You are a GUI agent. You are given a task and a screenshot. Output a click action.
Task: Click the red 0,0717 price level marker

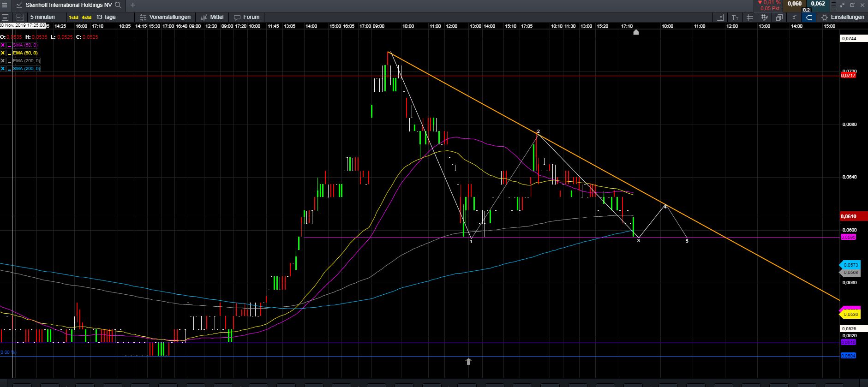(848, 75)
